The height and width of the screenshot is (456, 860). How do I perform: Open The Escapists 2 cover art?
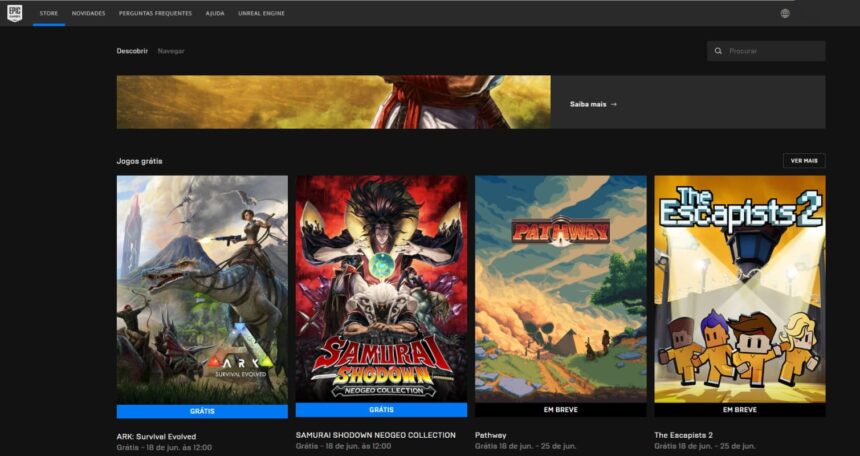tap(740, 289)
